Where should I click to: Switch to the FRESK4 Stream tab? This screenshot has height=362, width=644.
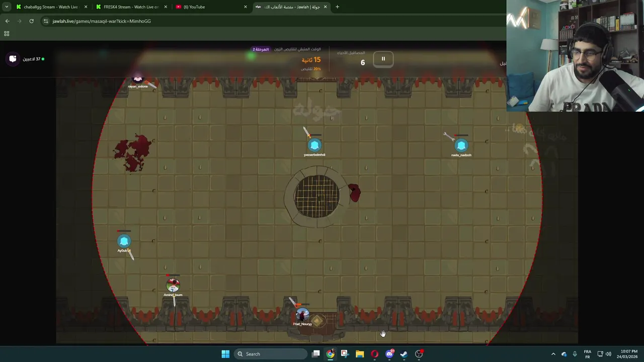coord(130,7)
